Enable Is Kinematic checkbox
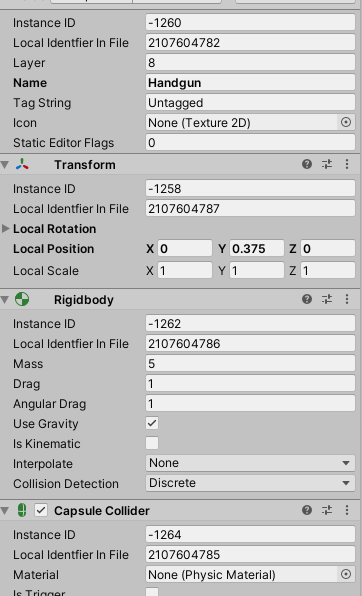 pos(152,443)
